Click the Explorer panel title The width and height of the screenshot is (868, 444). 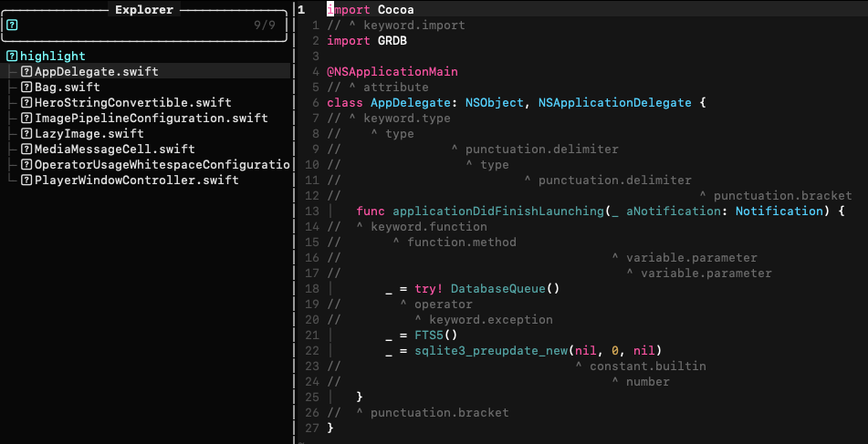pos(144,10)
